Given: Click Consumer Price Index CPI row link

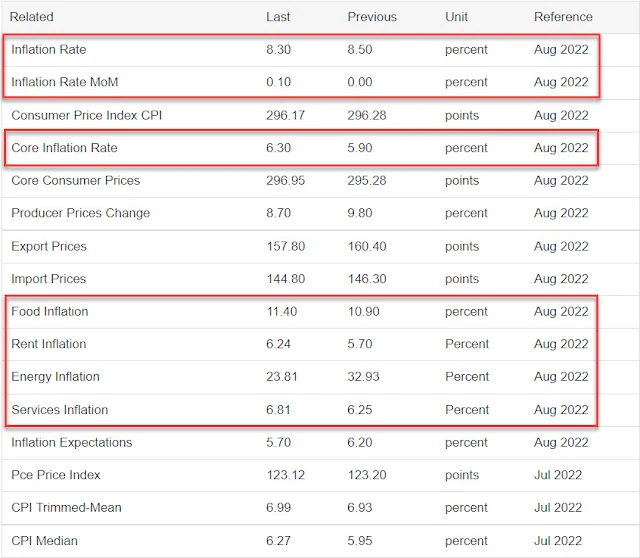Looking at the screenshot, I should click(87, 116).
